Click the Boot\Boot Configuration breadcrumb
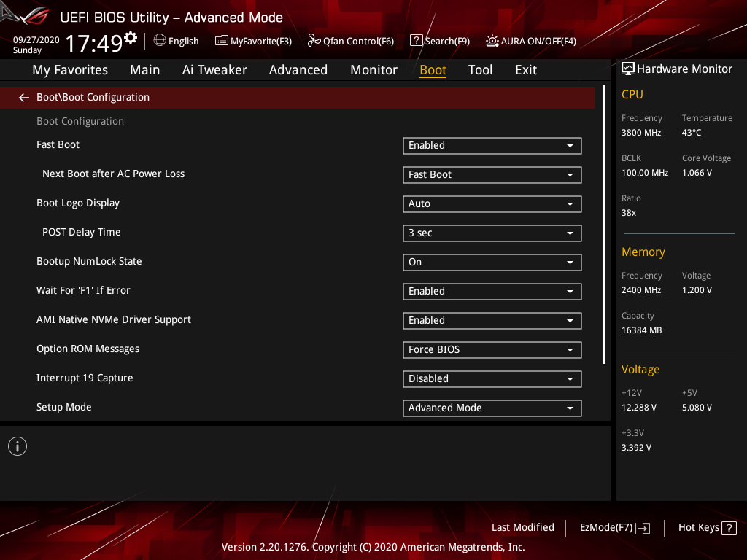 coord(93,97)
